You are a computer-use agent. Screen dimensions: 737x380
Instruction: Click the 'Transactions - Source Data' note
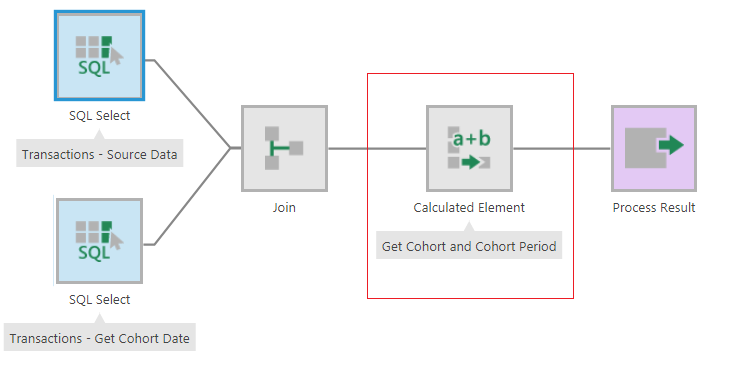click(x=100, y=153)
